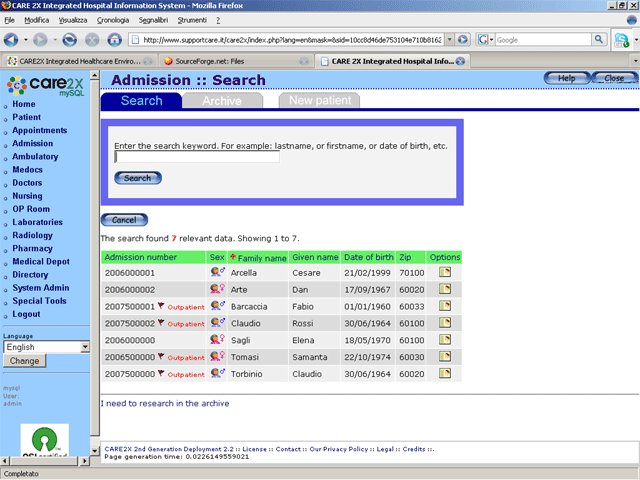Click the Care2x logo in sidebar
Image resolution: width=640 pixels, height=480 pixels.
pyautogui.click(x=46, y=85)
